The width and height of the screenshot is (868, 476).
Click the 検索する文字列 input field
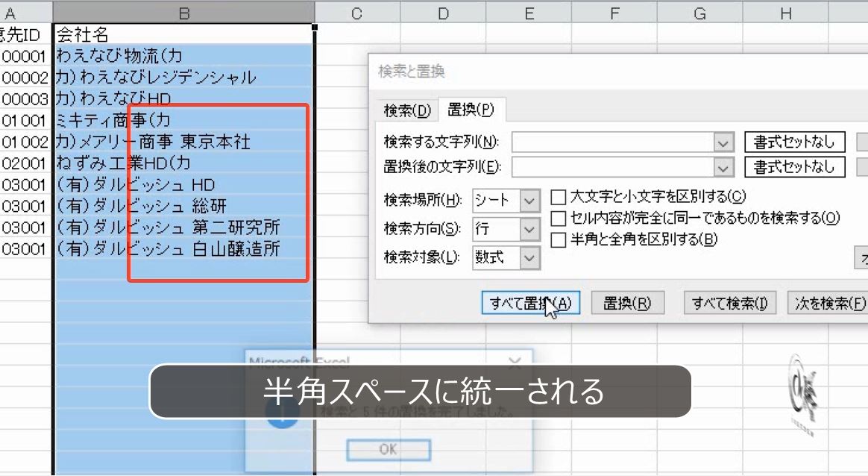613,143
